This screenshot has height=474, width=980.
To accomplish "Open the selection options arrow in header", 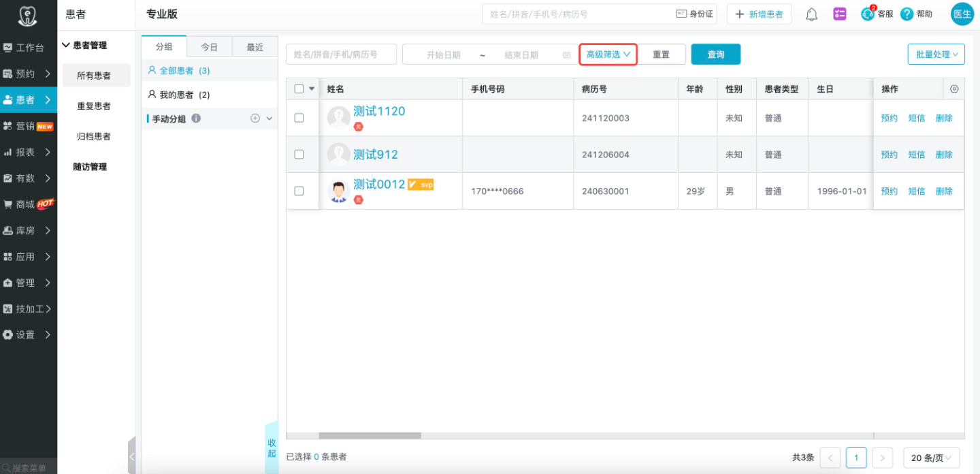I will pos(312,89).
